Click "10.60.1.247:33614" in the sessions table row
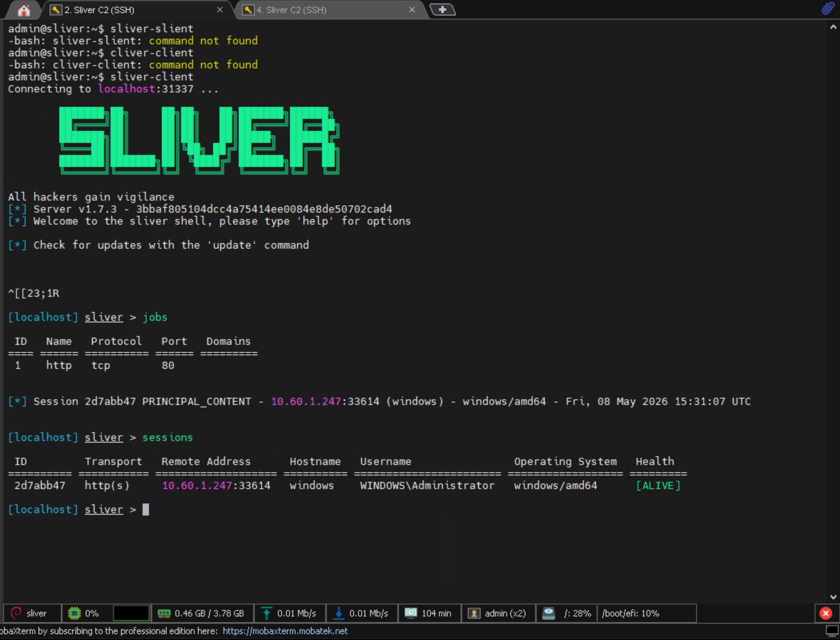The image size is (840, 640). tap(216, 486)
